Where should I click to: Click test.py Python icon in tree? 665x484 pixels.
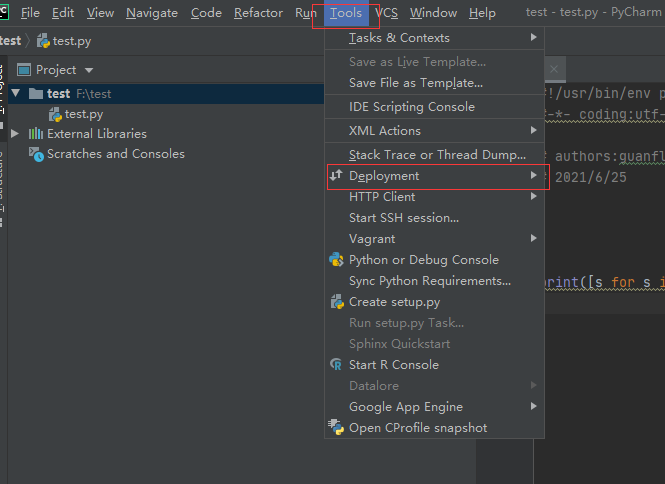[x=55, y=114]
